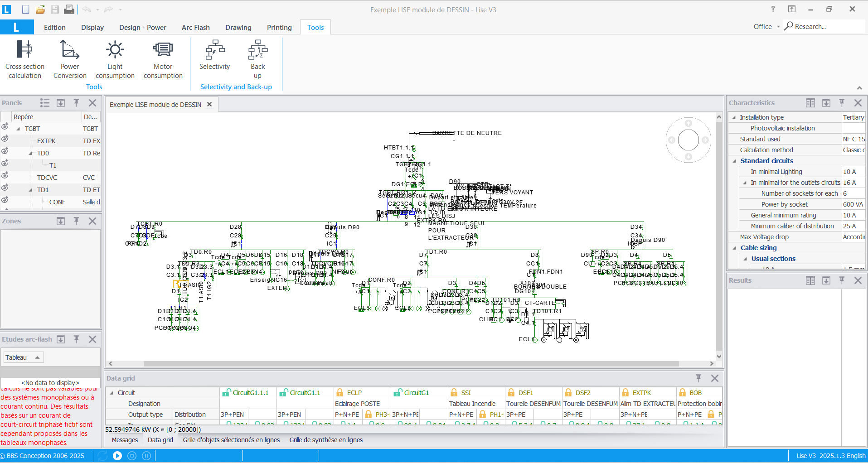Open the Back up study tool
The image size is (868, 463).
tap(257, 59)
